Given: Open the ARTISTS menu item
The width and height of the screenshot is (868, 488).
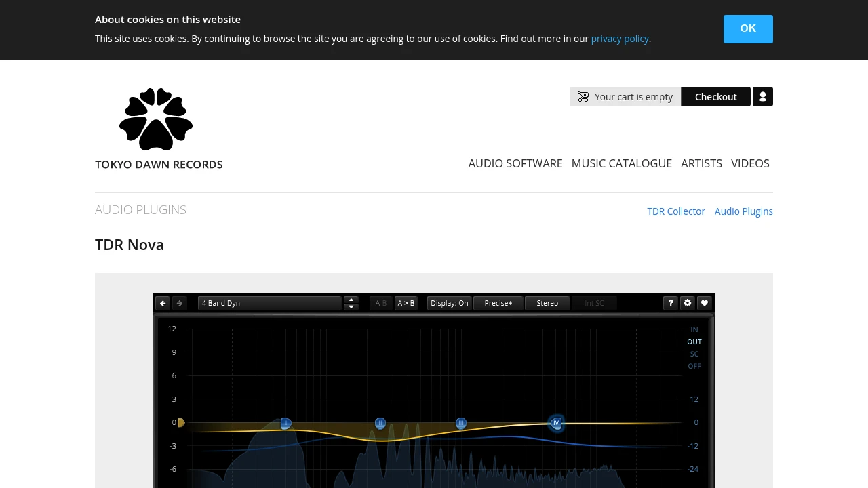Looking at the screenshot, I should pyautogui.click(x=701, y=163).
